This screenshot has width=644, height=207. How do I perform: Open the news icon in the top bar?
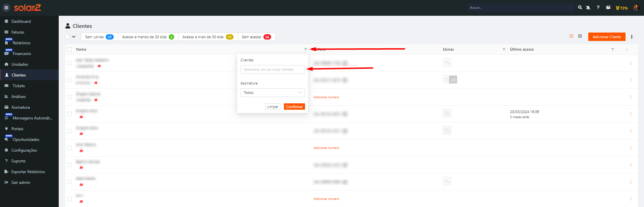[608, 7]
